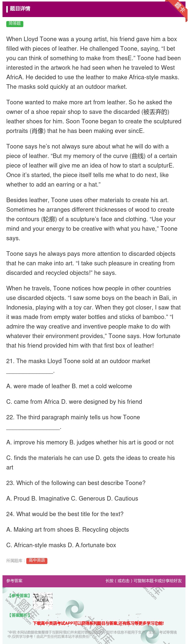The image size is (188, 644).
Task: Select option A were made of leather
Action: click(x=38, y=386)
